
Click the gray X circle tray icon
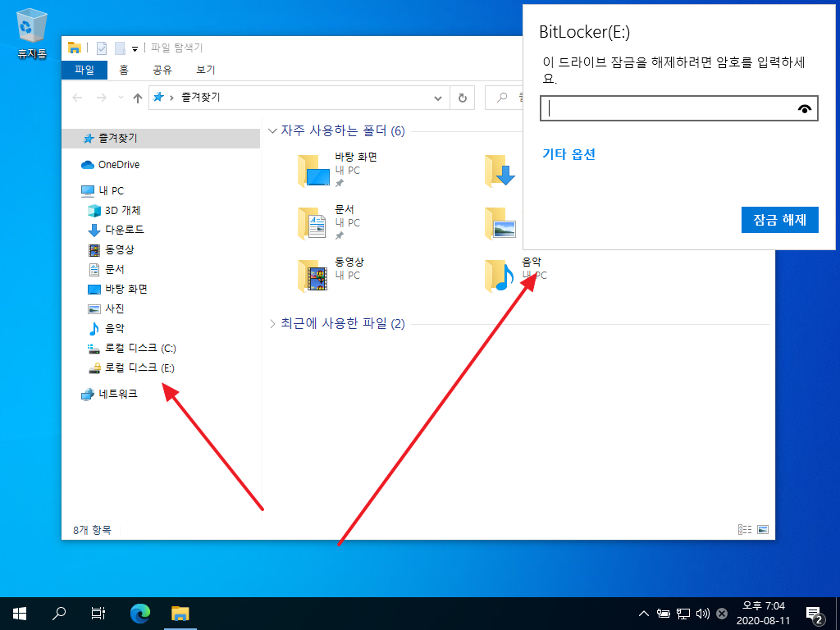pyautogui.click(x=722, y=614)
